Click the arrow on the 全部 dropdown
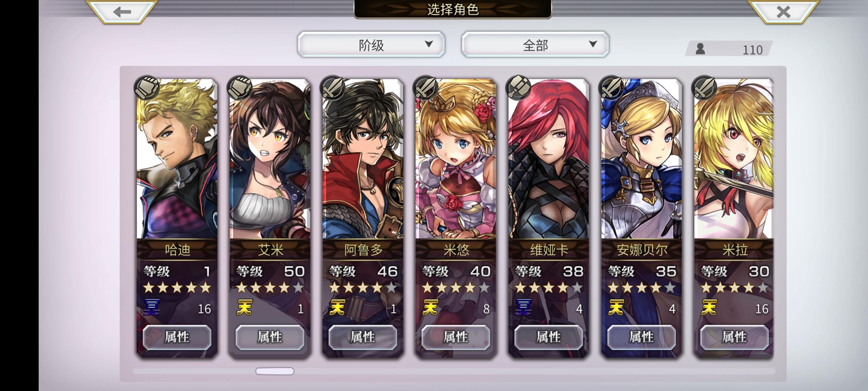Image resolution: width=868 pixels, height=391 pixels. click(x=593, y=44)
